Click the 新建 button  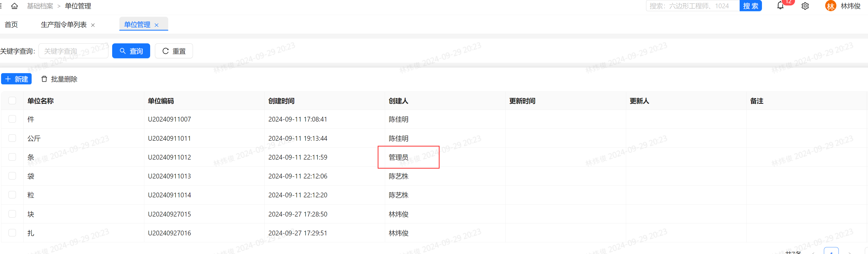(16, 79)
